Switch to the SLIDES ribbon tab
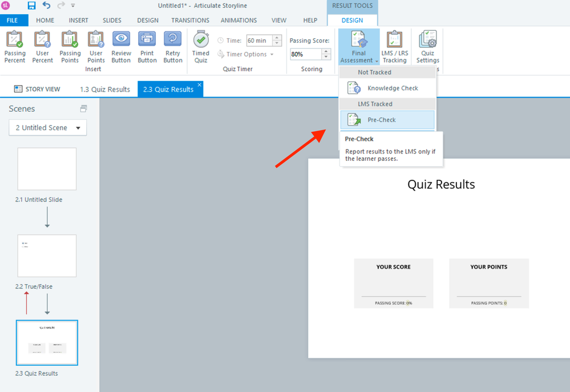 pyautogui.click(x=112, y=21)
